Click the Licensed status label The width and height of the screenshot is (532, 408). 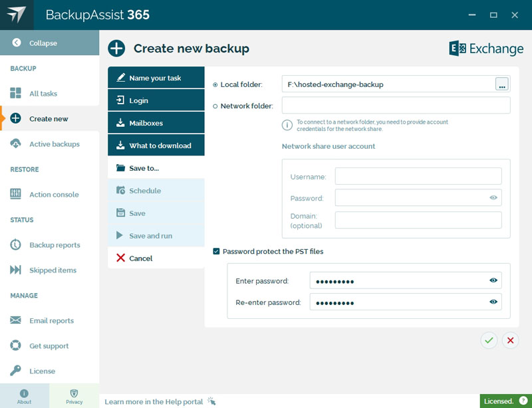click(499, 401)
